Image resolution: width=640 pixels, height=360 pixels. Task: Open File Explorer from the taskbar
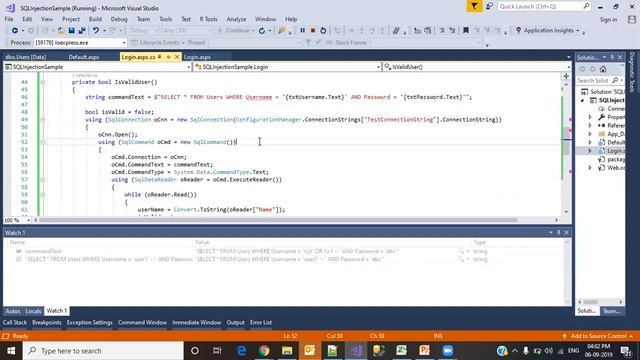click(287, 351)
